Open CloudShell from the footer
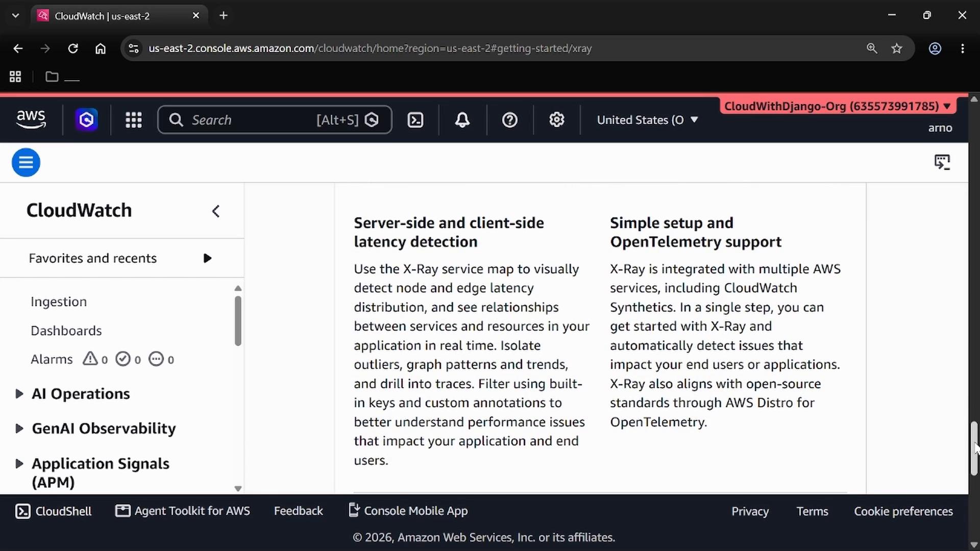The image size is (980, 551). pos(54,511)
